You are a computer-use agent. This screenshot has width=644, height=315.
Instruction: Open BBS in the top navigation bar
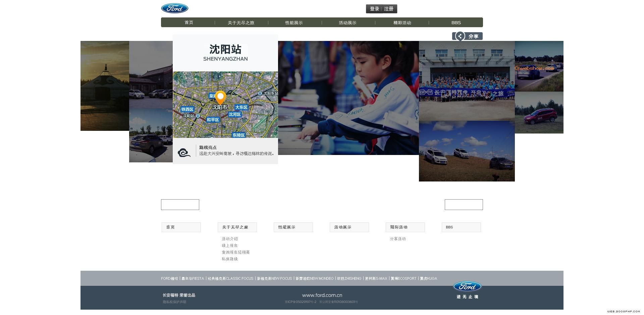point(456,23)
